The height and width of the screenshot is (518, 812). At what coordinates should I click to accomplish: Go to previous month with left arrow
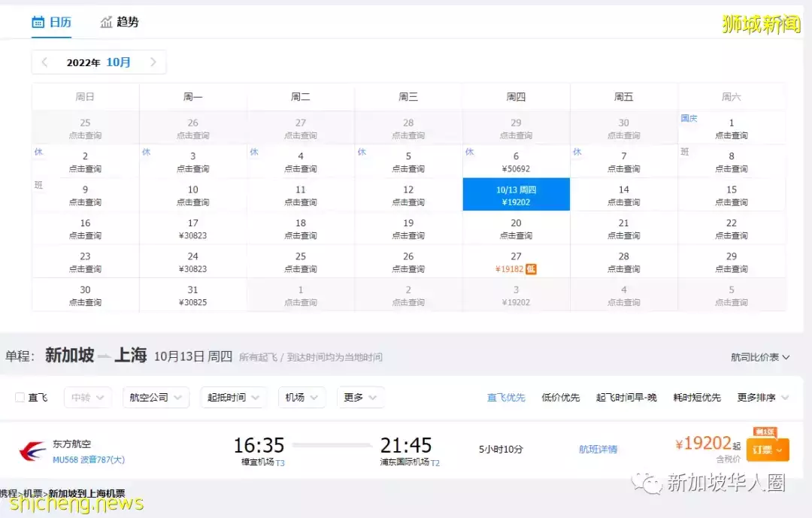point(44,62)
